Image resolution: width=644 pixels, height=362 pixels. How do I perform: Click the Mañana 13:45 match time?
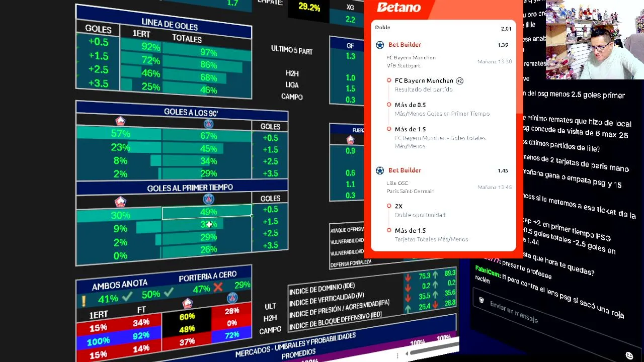[x=495, y=188]
